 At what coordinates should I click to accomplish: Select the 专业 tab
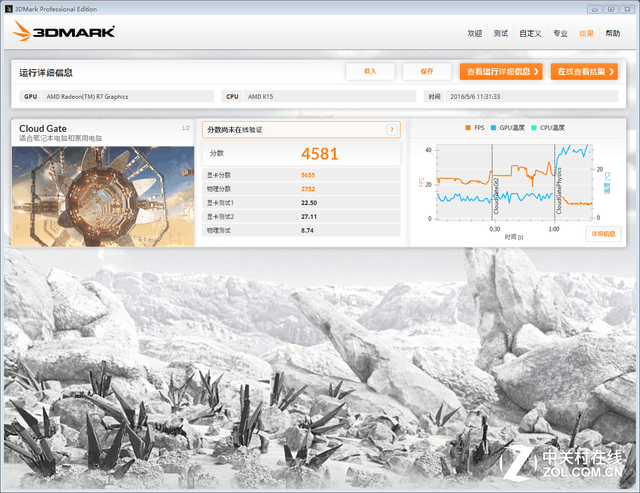pos(560,33)
